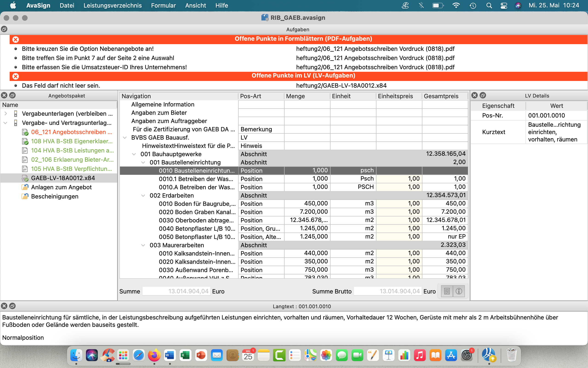Collapse Vergabe- und Vertragsunterlagen tree node
The image size is (588, 368).
(6, 123)
